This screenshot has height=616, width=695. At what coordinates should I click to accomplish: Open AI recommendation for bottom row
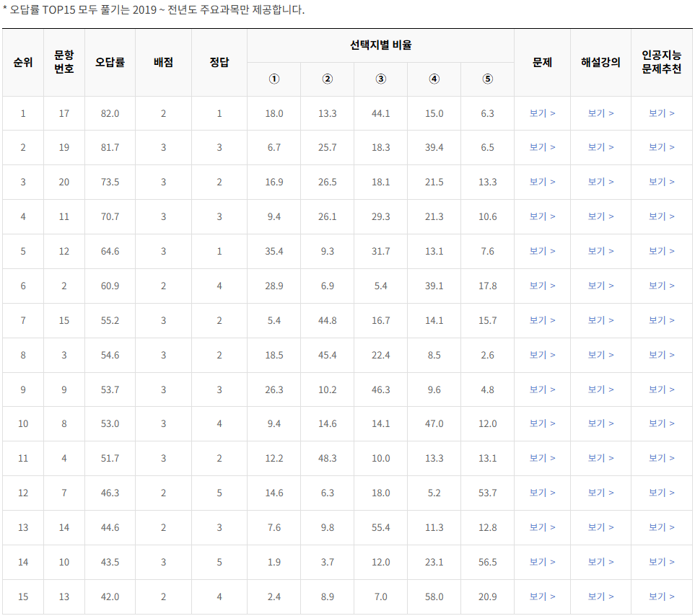(x=661, y=597)
